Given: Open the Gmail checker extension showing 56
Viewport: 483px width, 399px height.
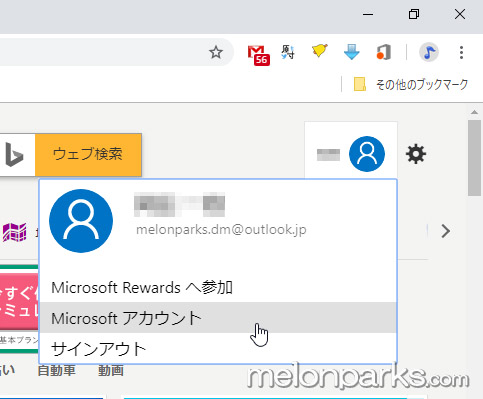Looking at the screenshot, I should [x=259, y=55].
